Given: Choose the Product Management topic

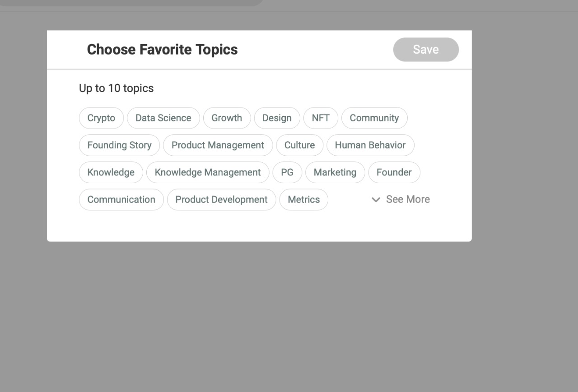Looking at the screenshot, I should pos(218,145).
